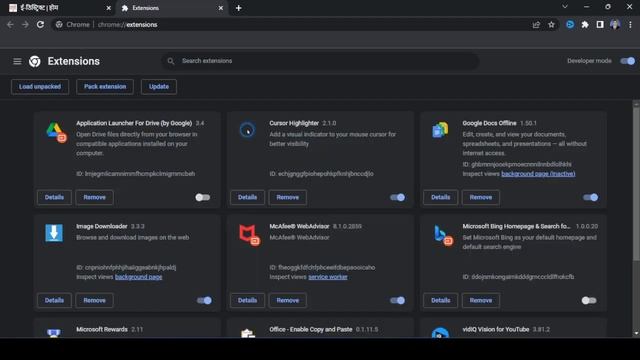Disable the Cursor Highlighter extension

tap(397, 197)
